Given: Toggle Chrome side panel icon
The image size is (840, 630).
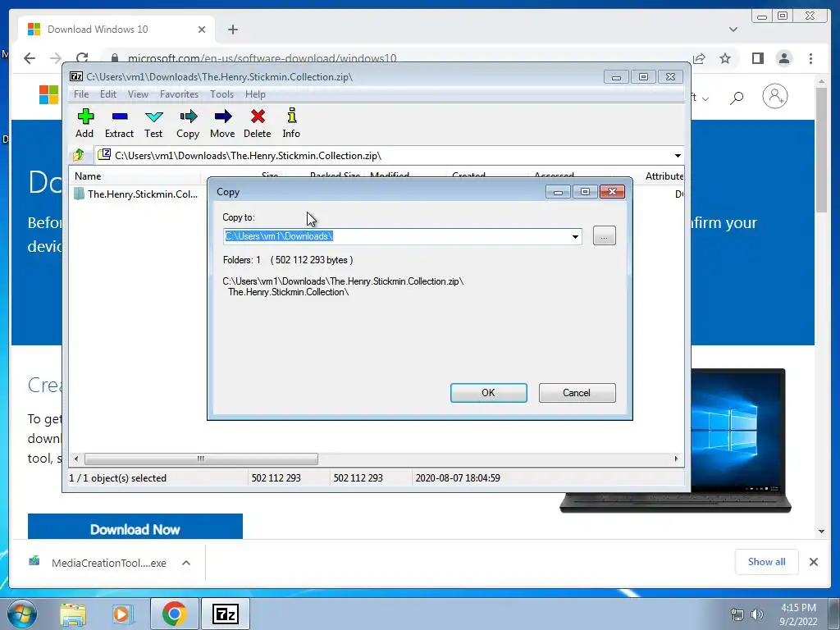Looking at the screenshot, I should pyautogui.click(x=757, y=58).
